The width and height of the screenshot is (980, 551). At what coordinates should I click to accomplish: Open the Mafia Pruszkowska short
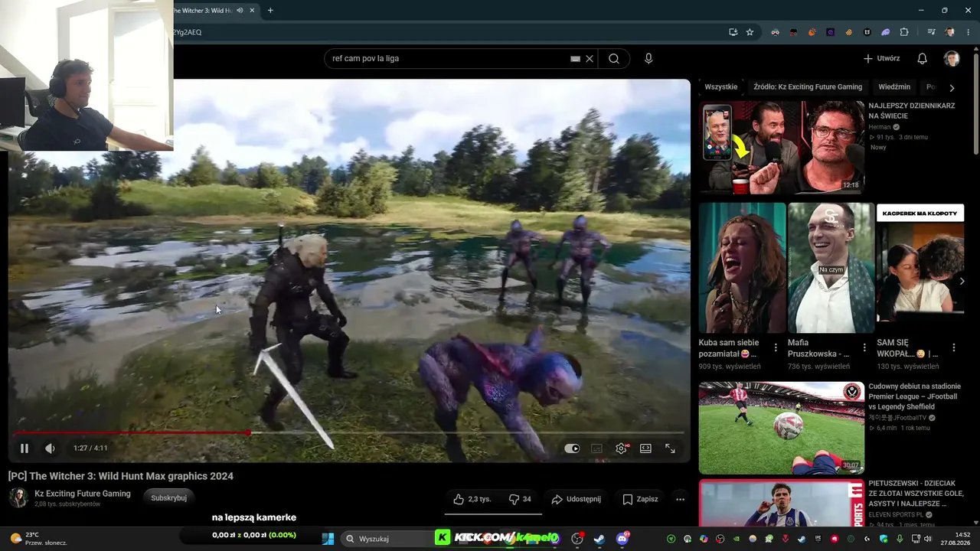coord(831,268)
